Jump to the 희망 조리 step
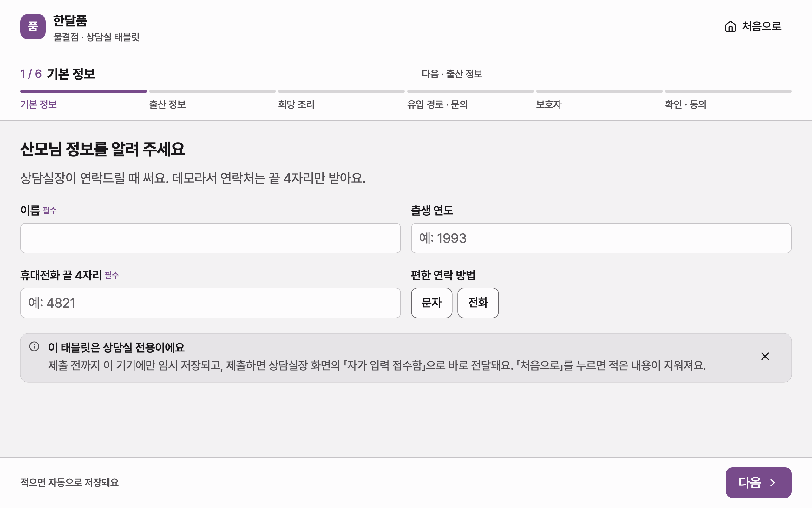812x508 pixels. pos(296,104)
